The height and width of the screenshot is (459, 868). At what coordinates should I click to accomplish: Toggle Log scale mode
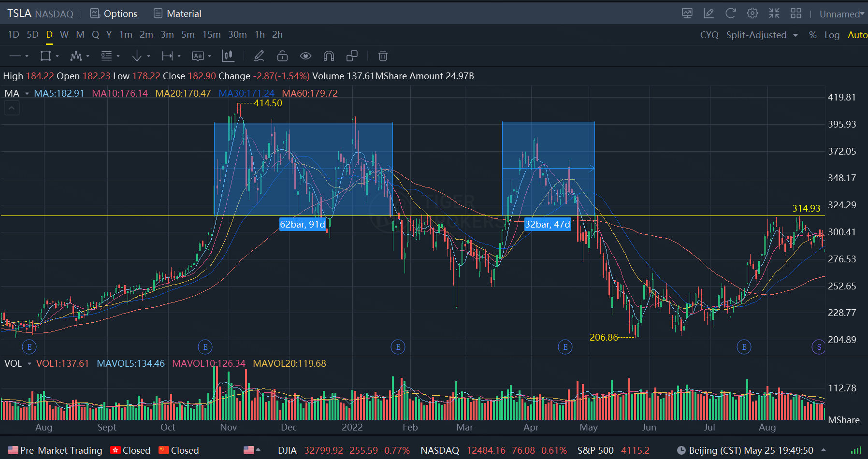coord(832,35)
